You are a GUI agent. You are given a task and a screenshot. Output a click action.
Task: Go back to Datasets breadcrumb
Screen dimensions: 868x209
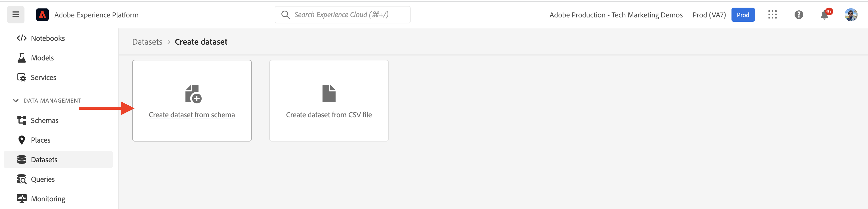[x=147, y=42]
